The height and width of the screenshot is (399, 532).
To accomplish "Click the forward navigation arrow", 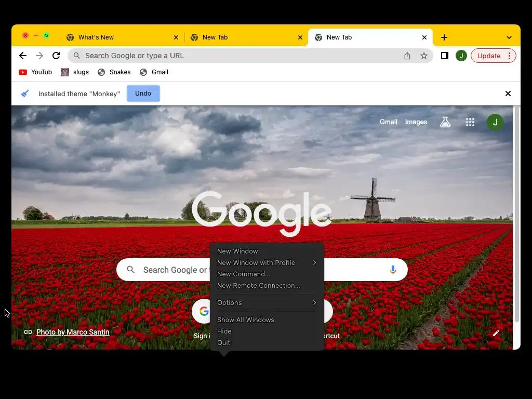I will click(x=39, y=56).
